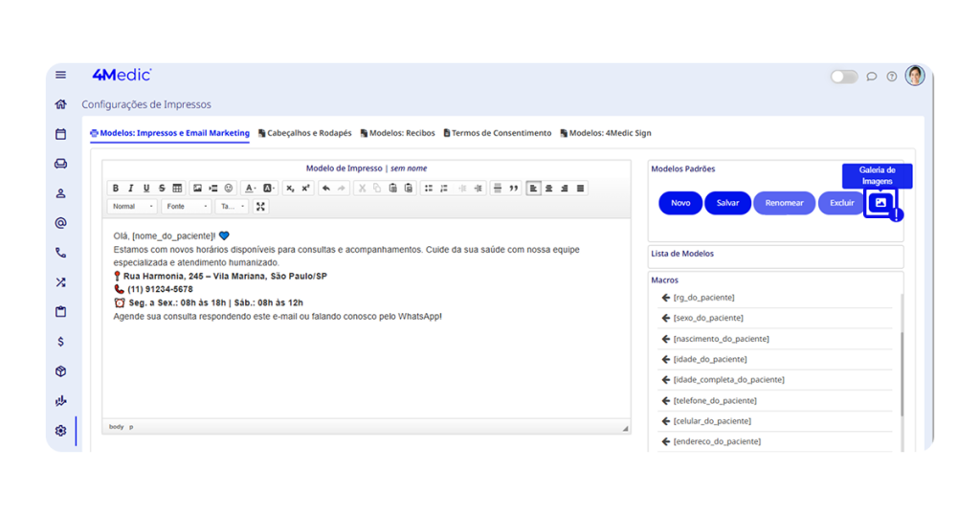Toggle italic formatting in editor toolbar
The height and width of the screenshot is (515, 980).
[x=131, y=189]
